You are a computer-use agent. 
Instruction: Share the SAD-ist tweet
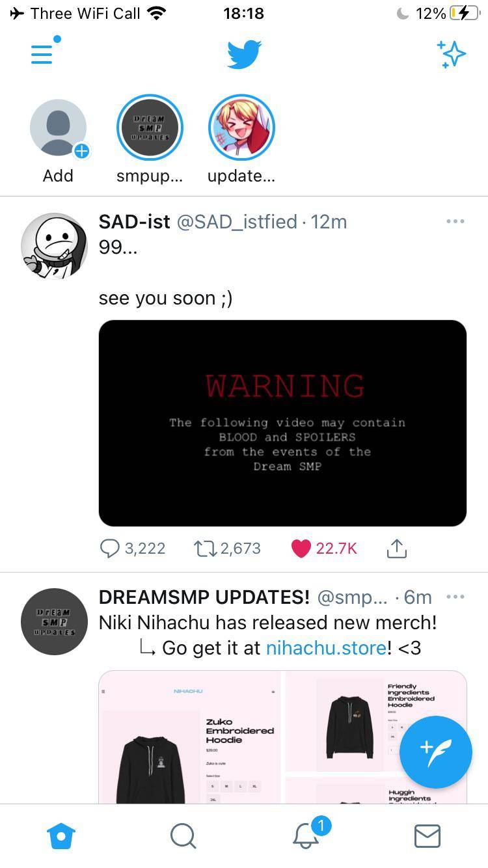coord(396,549)
